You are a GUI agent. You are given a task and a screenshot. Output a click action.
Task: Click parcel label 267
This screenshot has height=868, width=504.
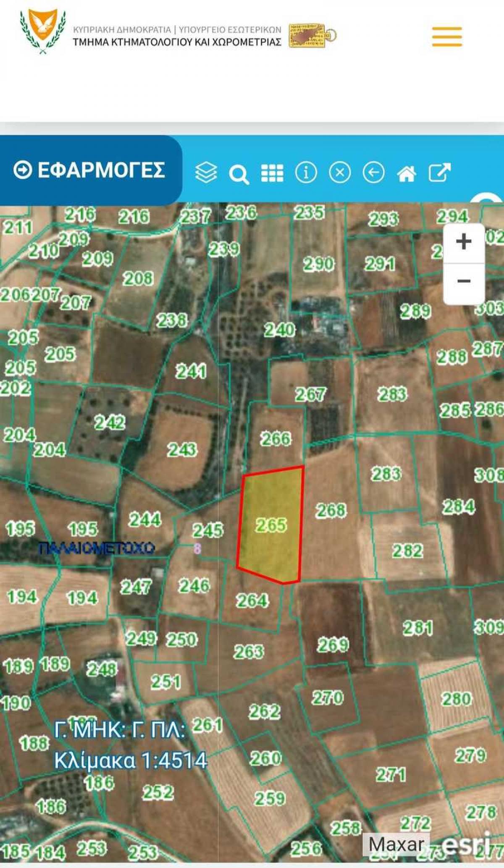tap(310, 395)
